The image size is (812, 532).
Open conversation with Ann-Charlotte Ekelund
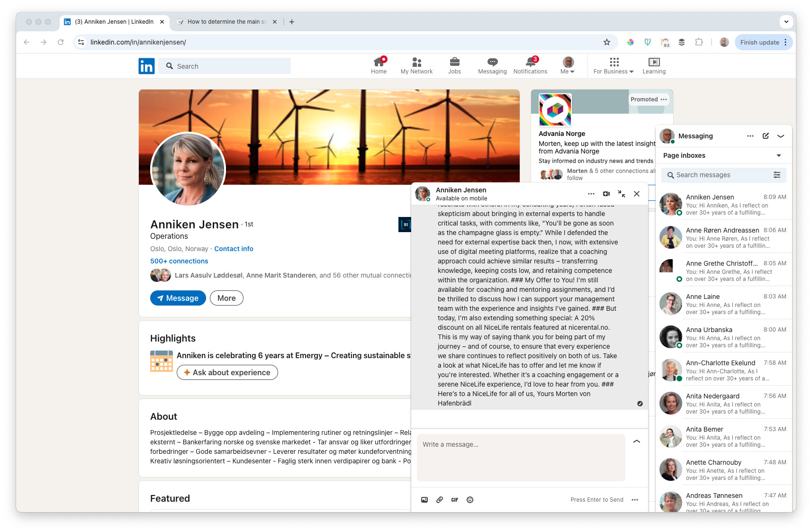click(724, 370)
